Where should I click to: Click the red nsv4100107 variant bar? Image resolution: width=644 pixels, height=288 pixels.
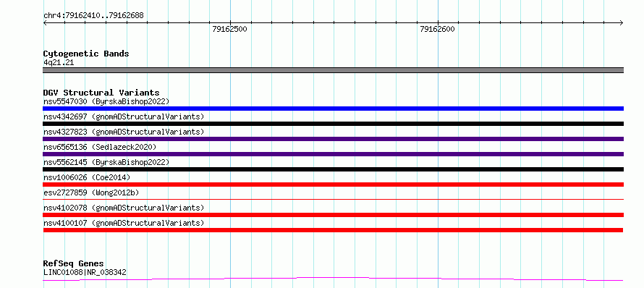tap(333, 230)
